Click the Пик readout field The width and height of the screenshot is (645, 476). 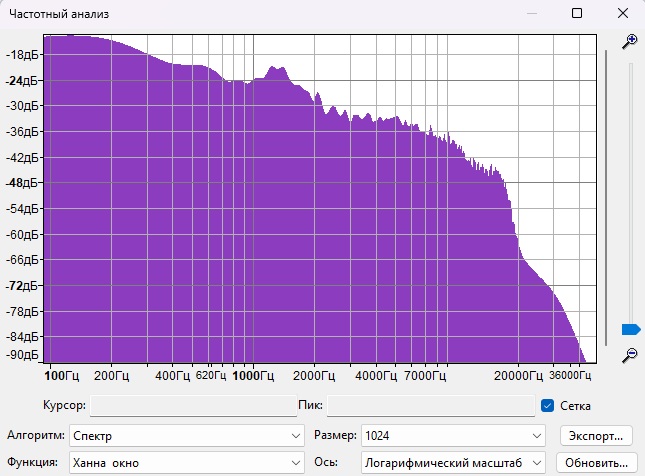[431, 406]
